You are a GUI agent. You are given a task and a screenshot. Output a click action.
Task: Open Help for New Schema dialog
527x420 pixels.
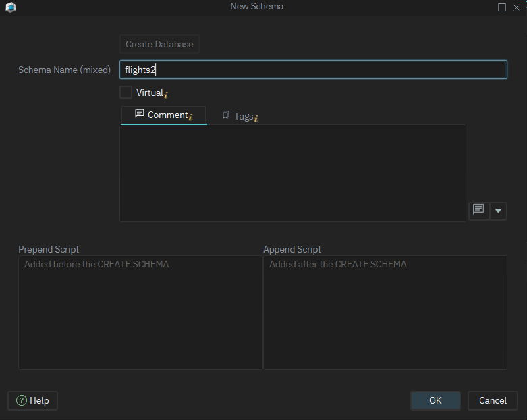click(32, 400)
